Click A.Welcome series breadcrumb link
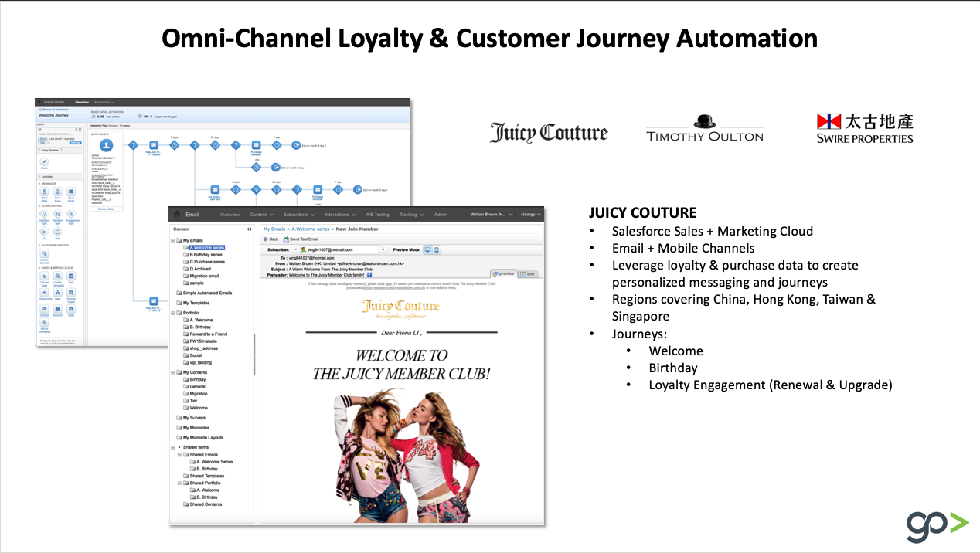Screen dimensions: 980x553 click(x=311, y=229)
